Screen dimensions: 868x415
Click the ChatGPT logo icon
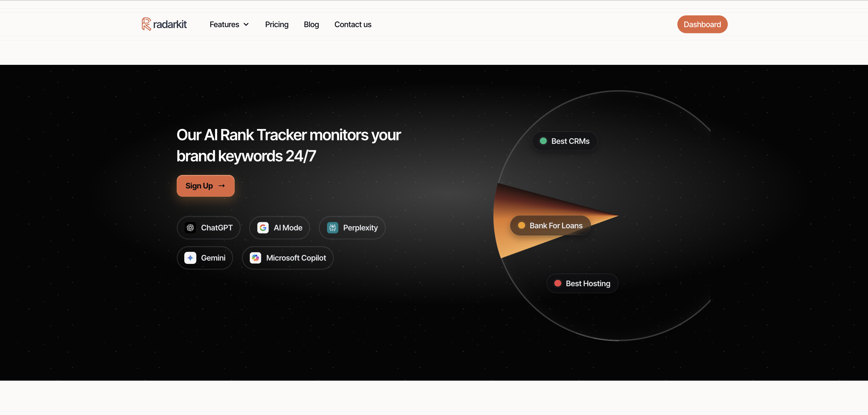(190, 228)
